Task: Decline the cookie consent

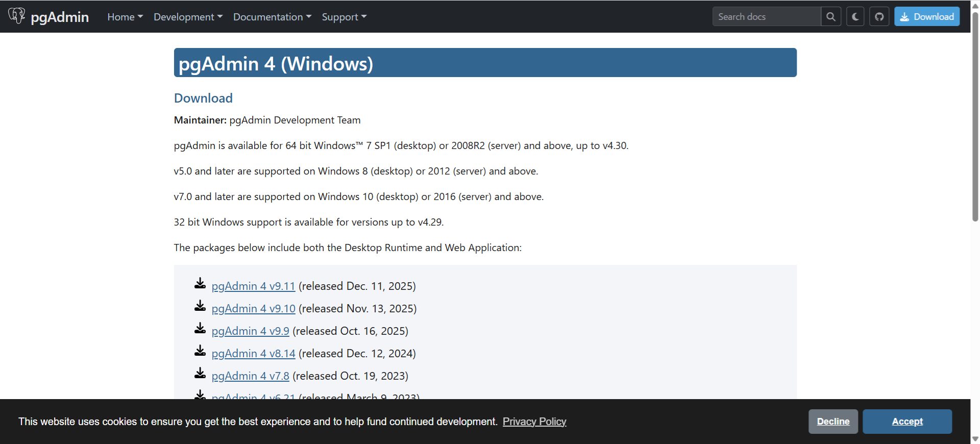Action: point(833,422)
